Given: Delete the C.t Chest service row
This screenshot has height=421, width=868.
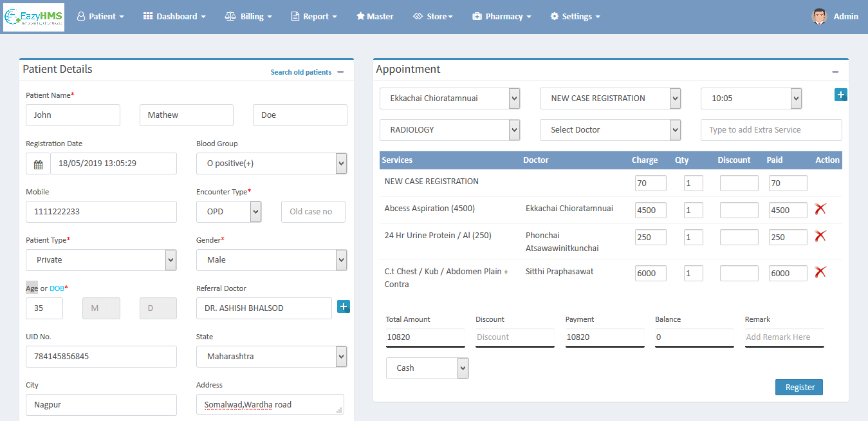Looking at the screenshot, I should (820, 272).
